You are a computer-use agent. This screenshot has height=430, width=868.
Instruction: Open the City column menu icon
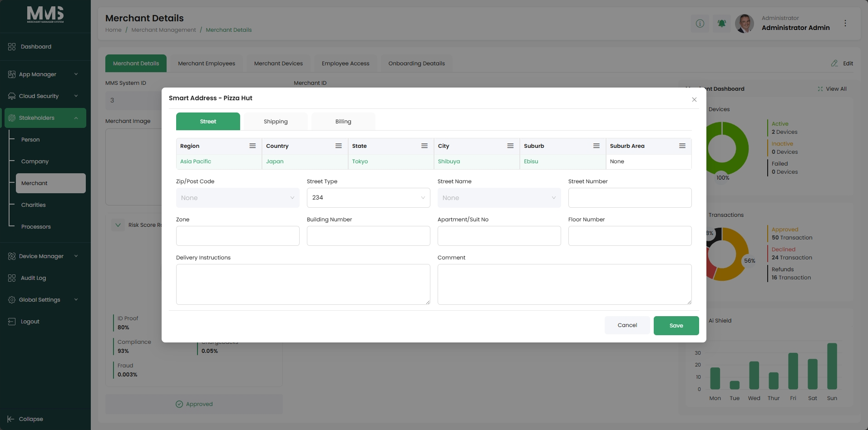click(510, 146)
